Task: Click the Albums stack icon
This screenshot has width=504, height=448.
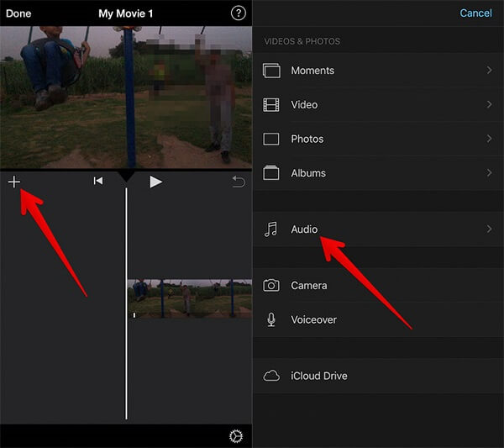Action: (x=271, y=172)
